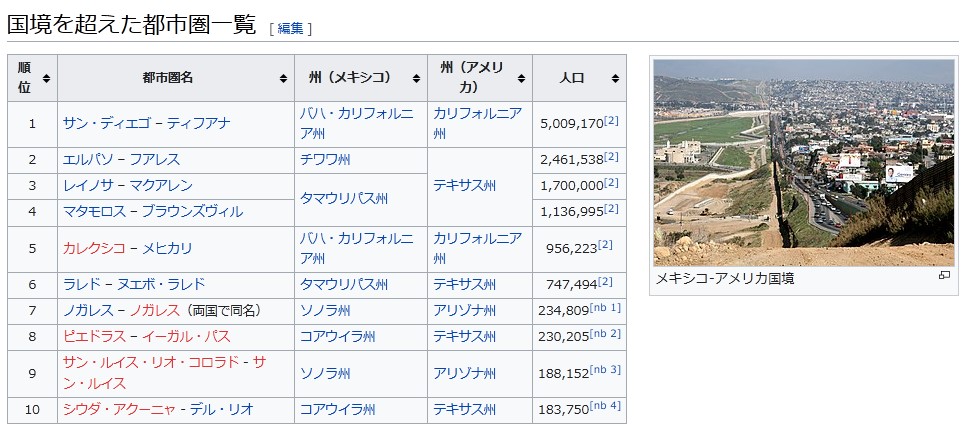The image size is (971, 438).
Task: Open サン・ディエゴ link
Action: point(106,124)
